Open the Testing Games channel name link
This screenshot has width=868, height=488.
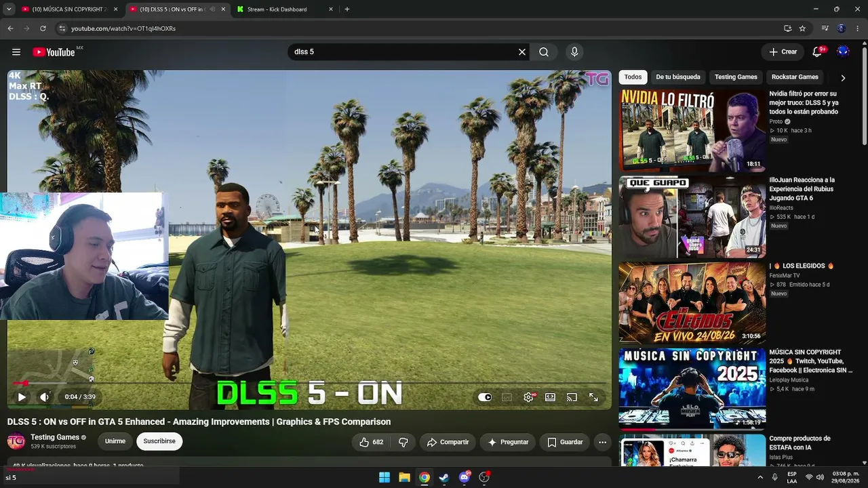55,437
